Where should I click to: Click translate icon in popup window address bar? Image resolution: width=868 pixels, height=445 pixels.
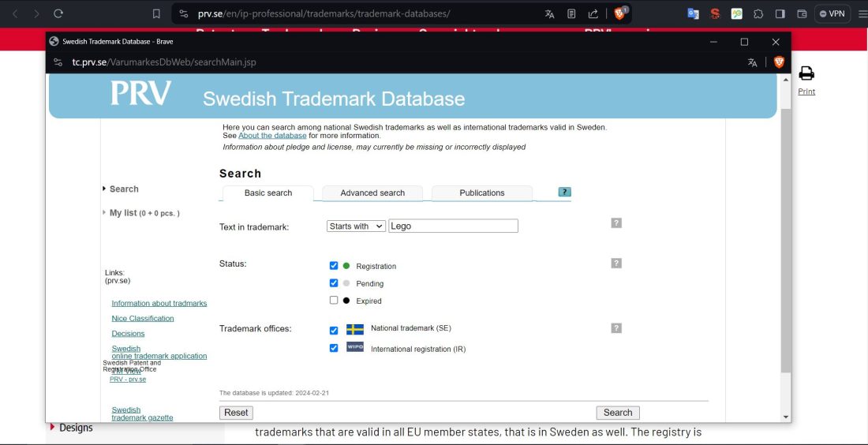(x=752, y=62)
